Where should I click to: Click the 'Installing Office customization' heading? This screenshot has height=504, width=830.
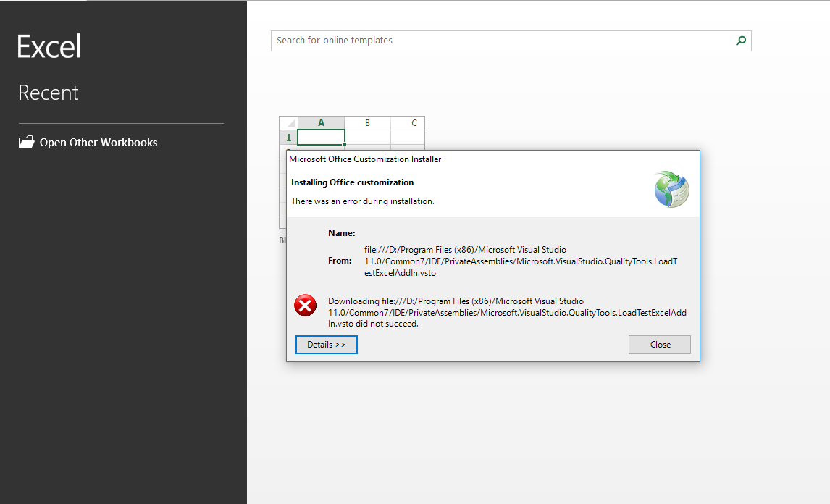(x=353, y=182)
